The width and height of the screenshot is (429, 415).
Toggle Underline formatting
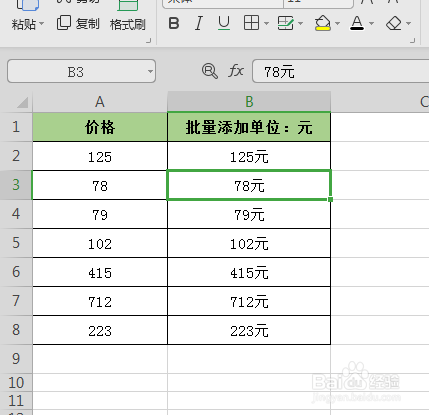pos(224,23)
